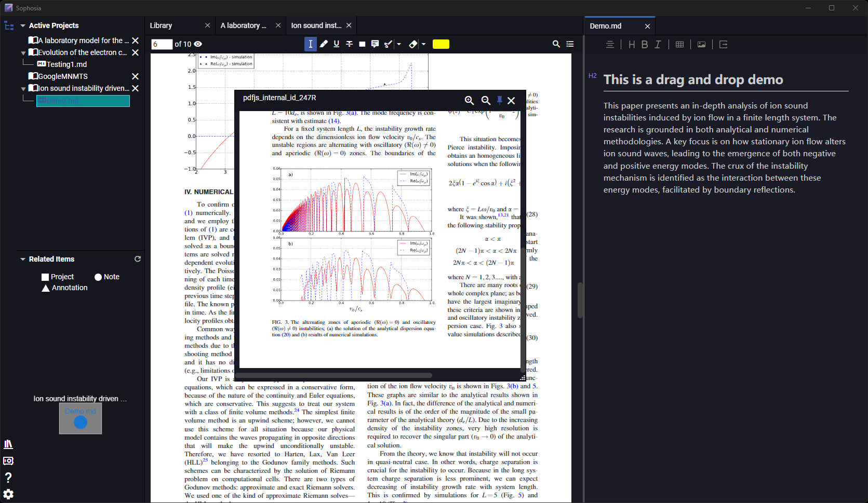The height and width of the screenshot is (503, 868).
Task: Insert a heading with the H icon
Action: (632, 45)
